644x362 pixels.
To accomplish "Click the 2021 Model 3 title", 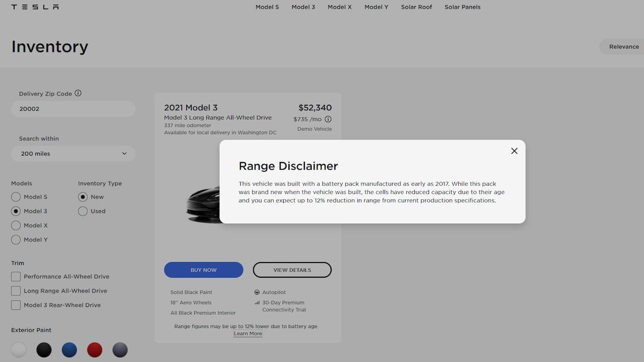I will [191, 107].
